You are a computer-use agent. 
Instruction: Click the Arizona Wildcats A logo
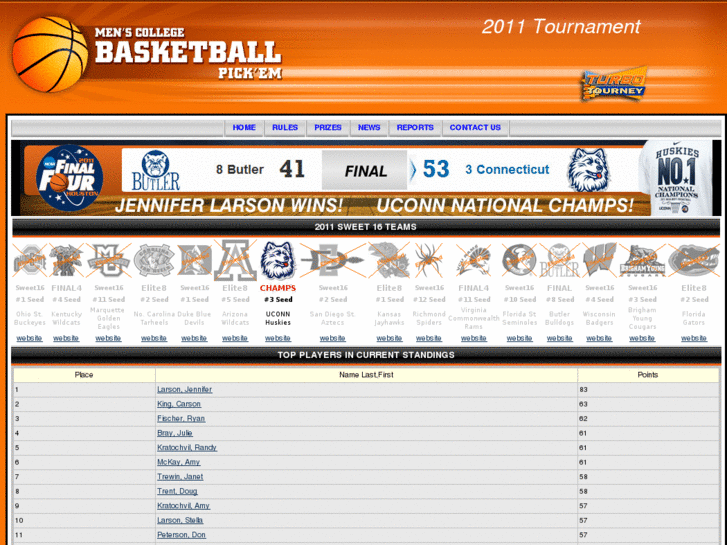235,260
